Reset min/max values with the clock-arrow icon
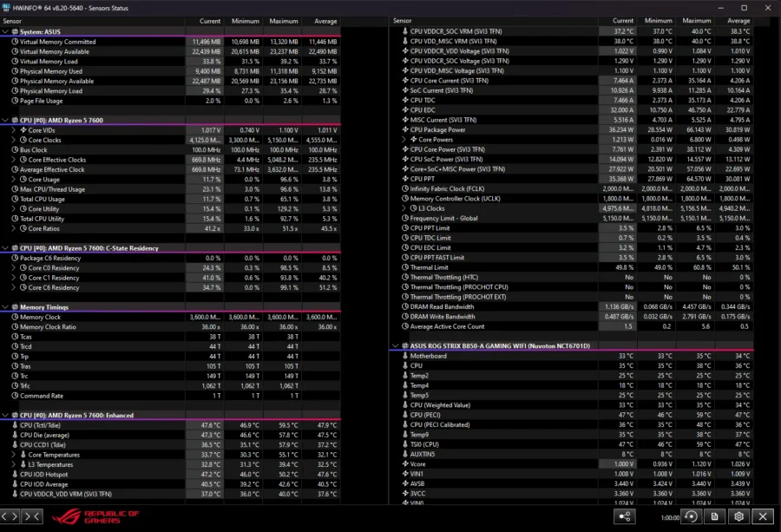 click(691, 516)
